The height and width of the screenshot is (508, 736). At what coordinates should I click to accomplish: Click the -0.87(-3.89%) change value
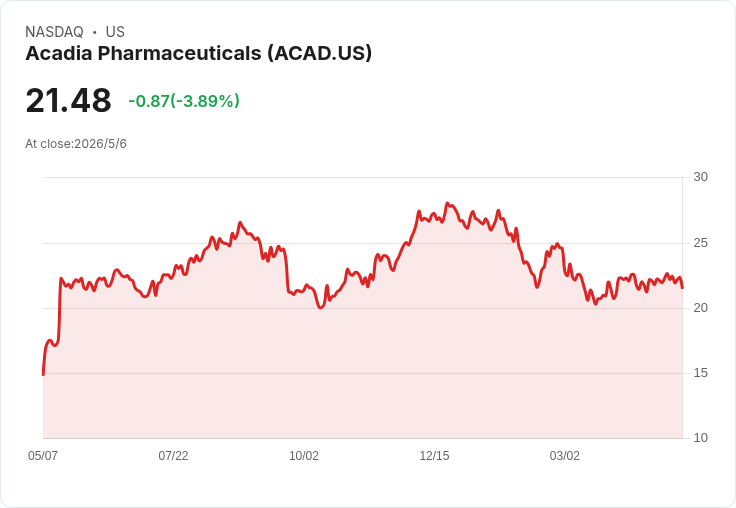click(x=184, y=101)
